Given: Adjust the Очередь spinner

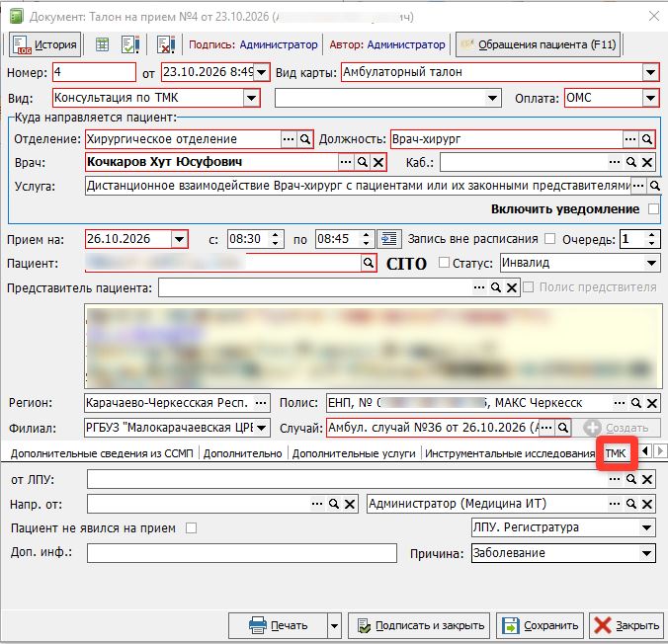Looking at the screenshot, I should click(x=651, y=239).
